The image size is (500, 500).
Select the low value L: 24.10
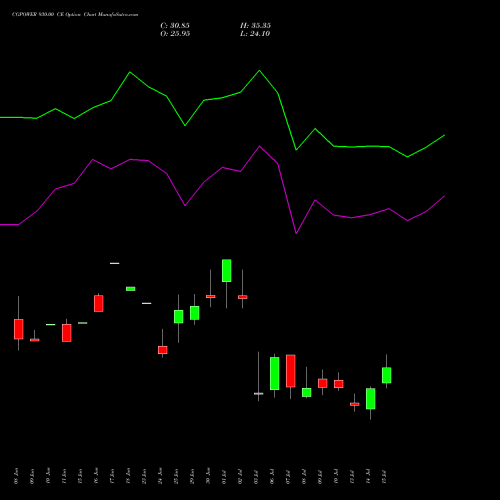tap(255, 34)
